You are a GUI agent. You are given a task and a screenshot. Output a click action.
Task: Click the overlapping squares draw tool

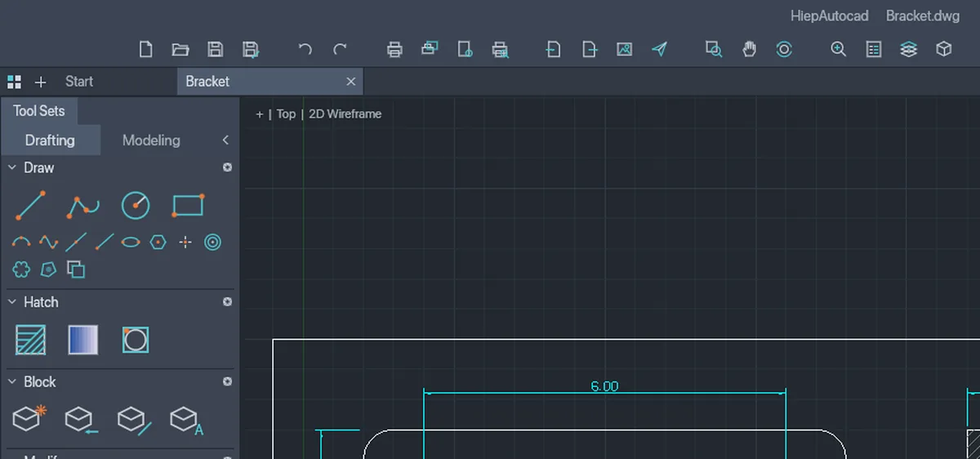[76, 269]
